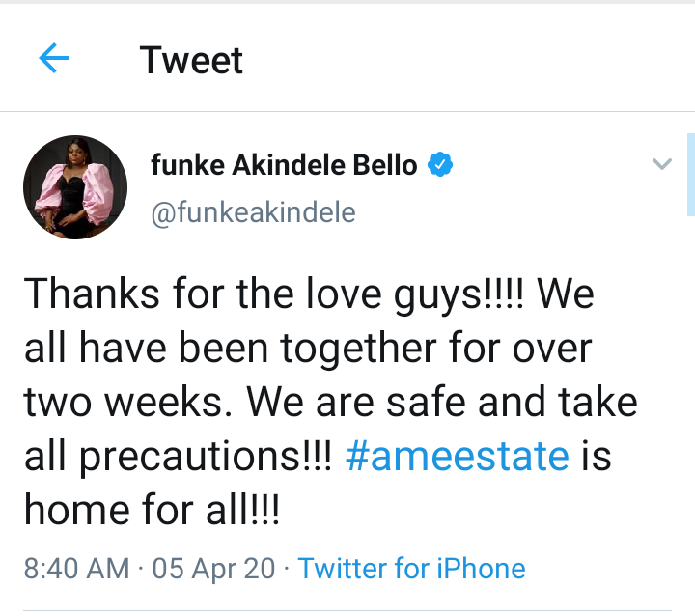Open the #ameestate hashtag
The height and width of the screenshot is (616, 695).
pyautogui.click(x=457, y=456)
